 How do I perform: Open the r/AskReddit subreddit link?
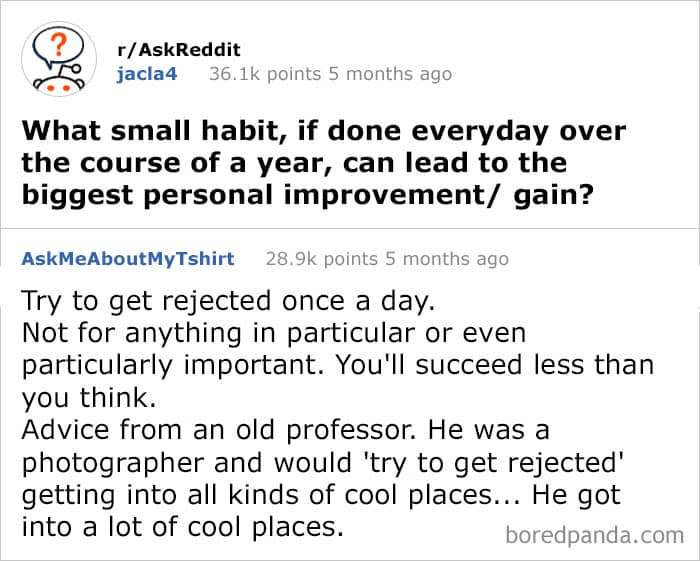(179, 49)
